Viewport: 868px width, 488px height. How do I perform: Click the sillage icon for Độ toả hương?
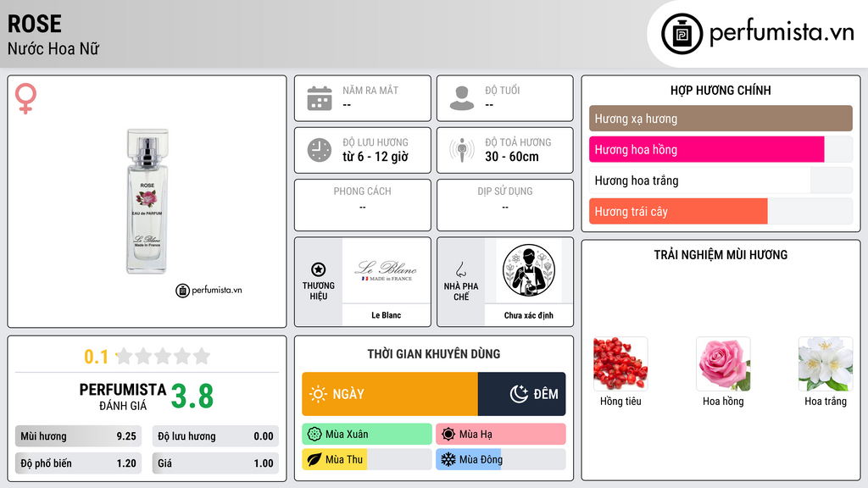pos(462,150)
